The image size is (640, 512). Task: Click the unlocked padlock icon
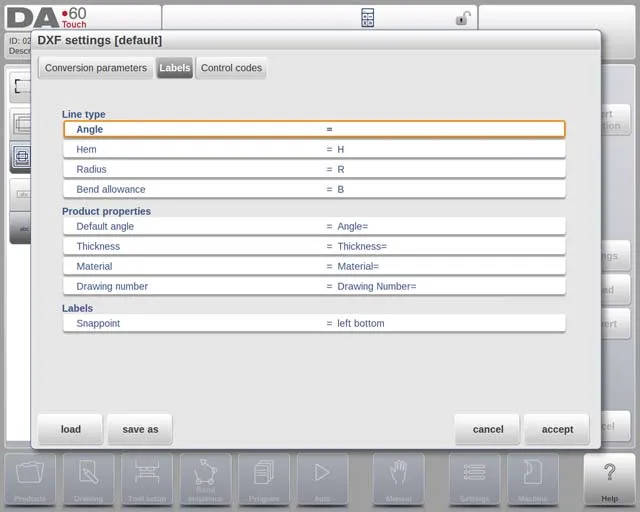[462, 18]
